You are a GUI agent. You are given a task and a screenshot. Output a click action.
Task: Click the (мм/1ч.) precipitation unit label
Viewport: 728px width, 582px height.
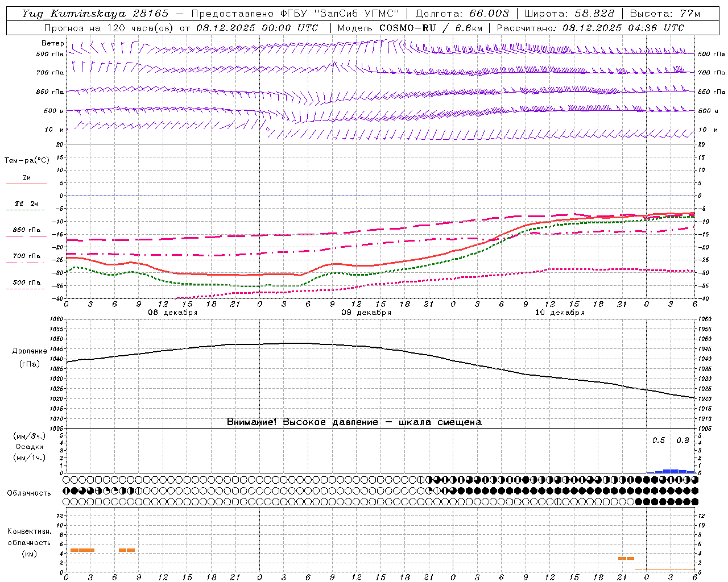(29, 458)
